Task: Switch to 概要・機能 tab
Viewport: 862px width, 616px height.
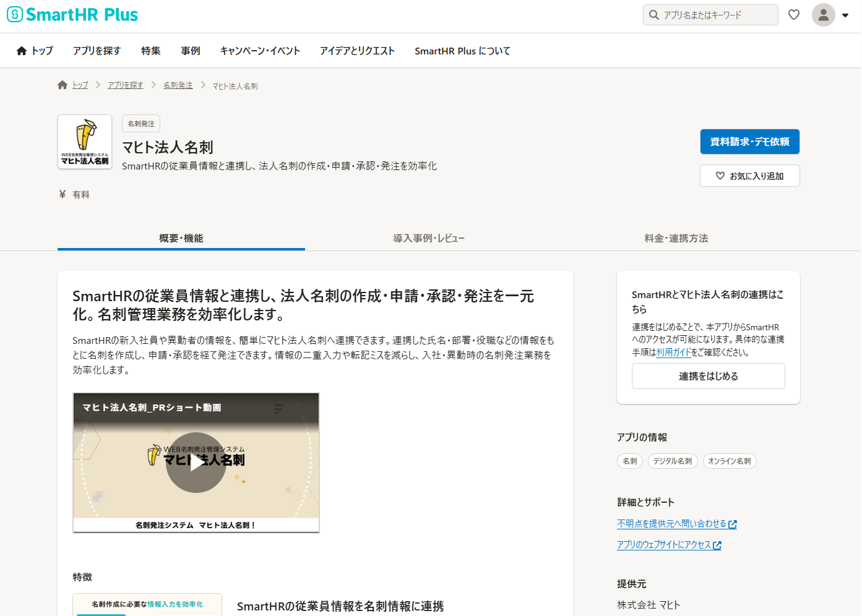Action: pos(181,238)
